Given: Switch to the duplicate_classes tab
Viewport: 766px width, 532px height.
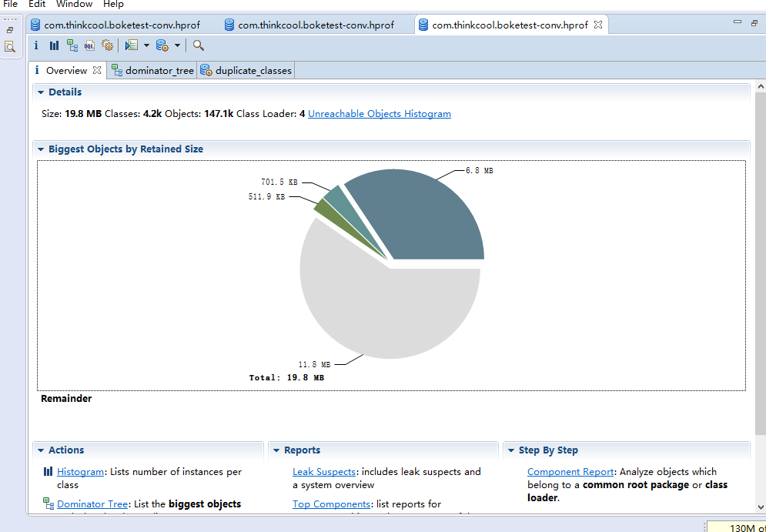Looking at the screenshot, I should coord(246,70).
